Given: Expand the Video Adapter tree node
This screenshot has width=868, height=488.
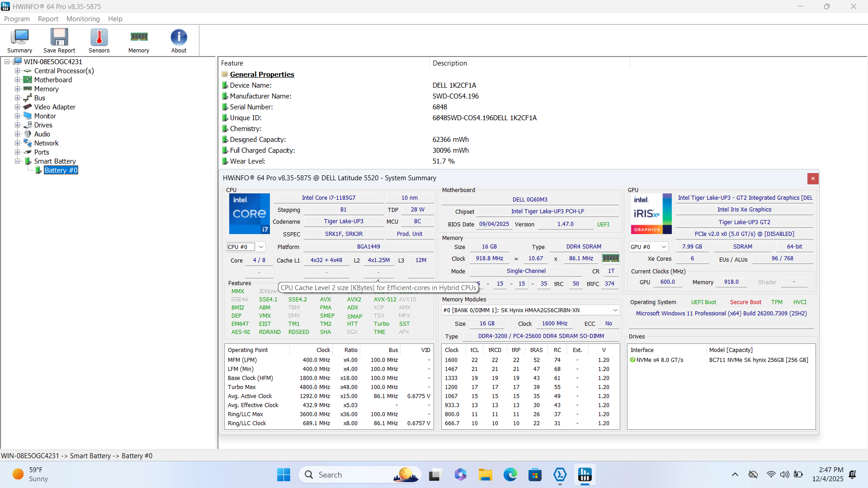Looking at the screenshot, I should [17, 107].
